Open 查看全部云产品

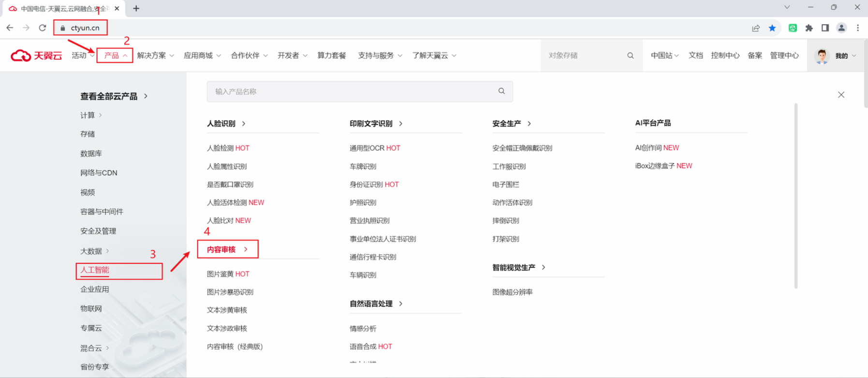click(x=114, y=96)
